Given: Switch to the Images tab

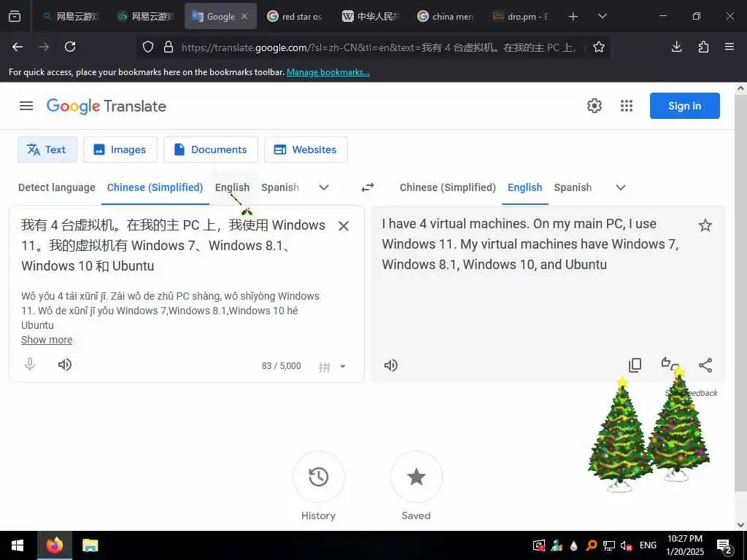Looking at the screenshot, I should point(120,149).
